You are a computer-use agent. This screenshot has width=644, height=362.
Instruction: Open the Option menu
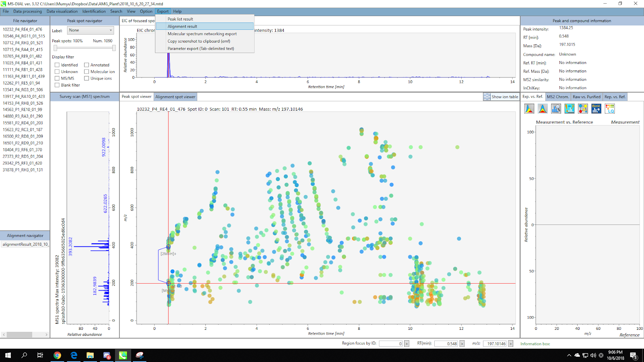(x=146, y=11)
